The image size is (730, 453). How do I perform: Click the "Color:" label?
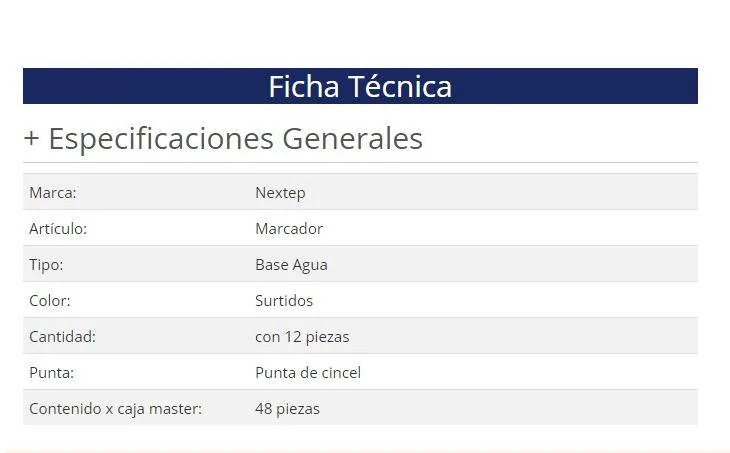coord(50,301)
